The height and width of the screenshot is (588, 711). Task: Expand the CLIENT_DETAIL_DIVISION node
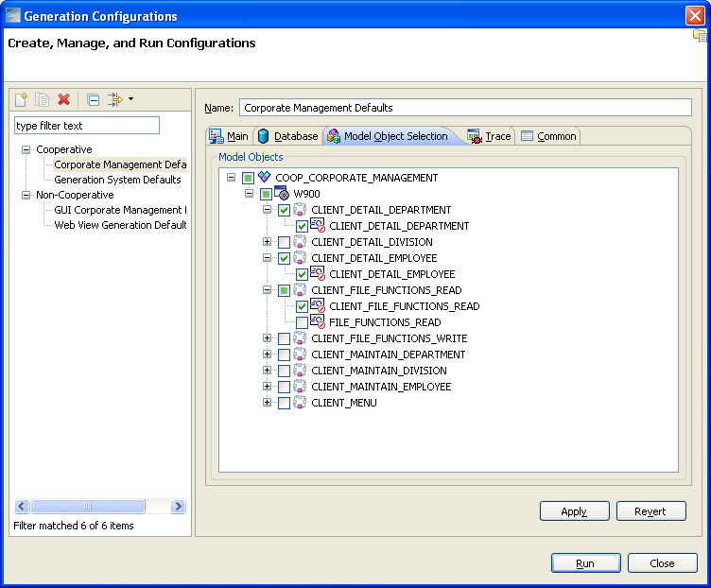[267, 242]
